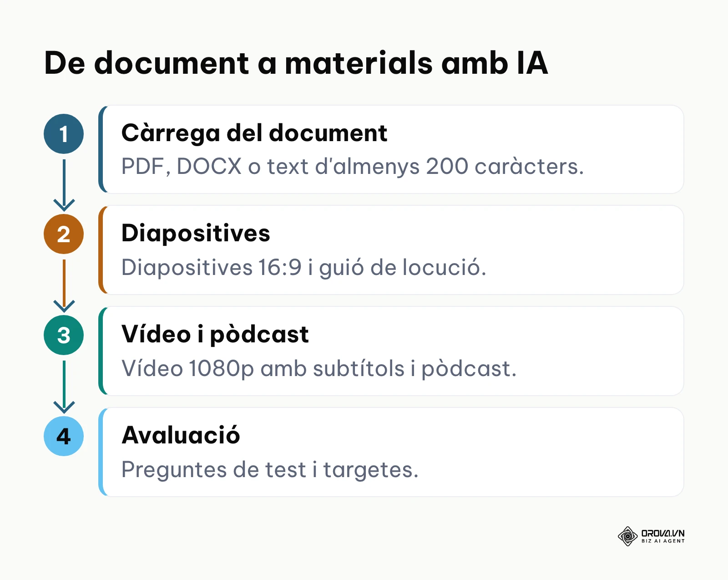The width and height of the screenshot is (728, 580).
Task: Click 'PDF, DOCX o text d'almenys 200 caràcters.'
Action: click(x=353, y=167)
